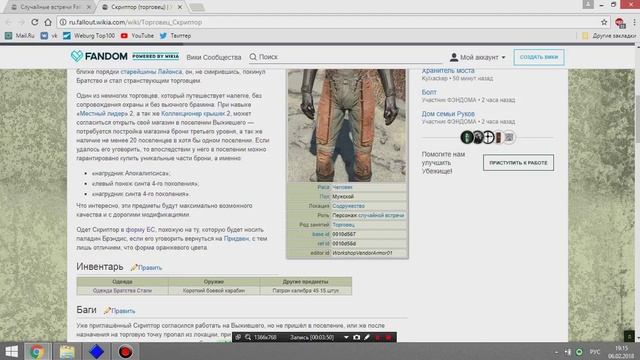The width and height of the screenshot is (640, 360).
Task: Switch the РУС keyboard language indicator
Action: [x=595, y=352]
